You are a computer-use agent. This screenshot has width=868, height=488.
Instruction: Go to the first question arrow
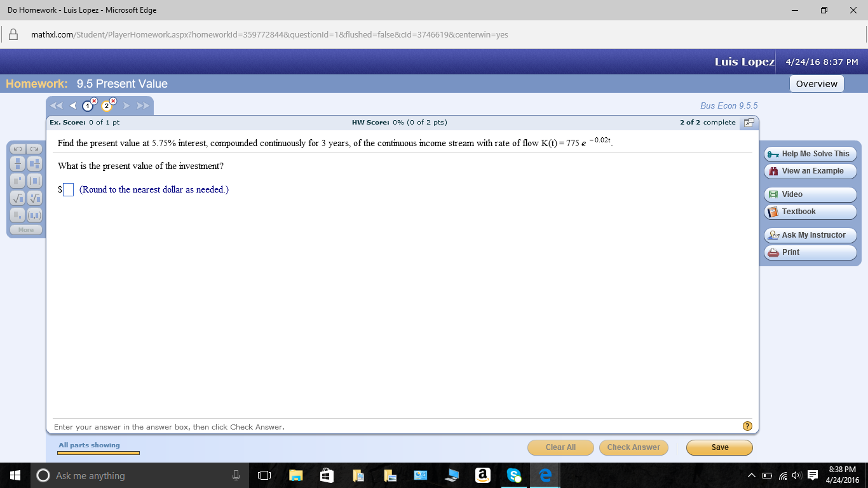tap(57, 105)
